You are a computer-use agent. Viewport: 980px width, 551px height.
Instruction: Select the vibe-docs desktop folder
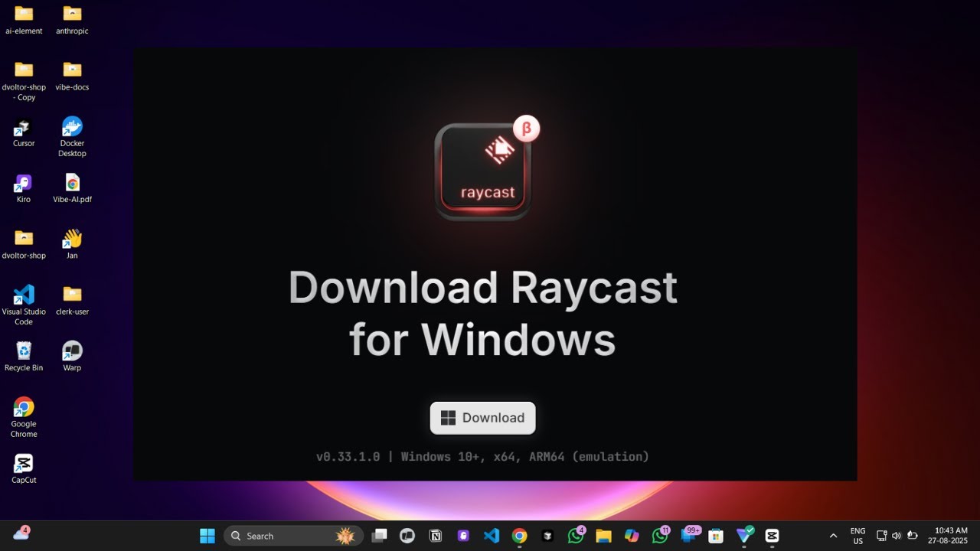(72, 76)
